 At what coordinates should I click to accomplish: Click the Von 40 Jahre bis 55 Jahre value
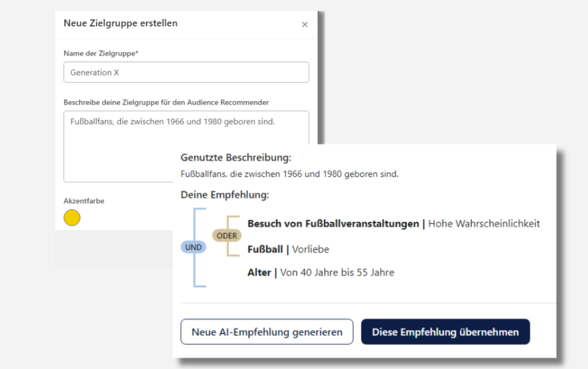click(x=337, y=273)
